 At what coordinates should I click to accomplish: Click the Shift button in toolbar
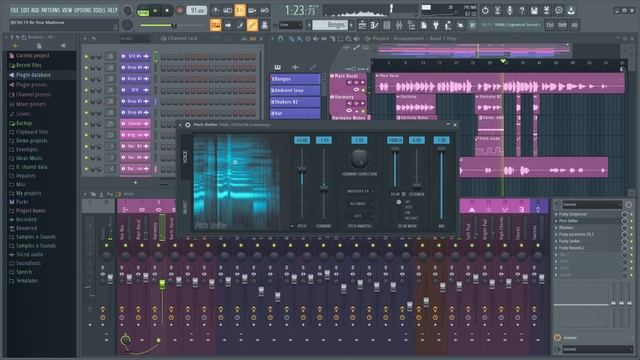pos(562,25)
